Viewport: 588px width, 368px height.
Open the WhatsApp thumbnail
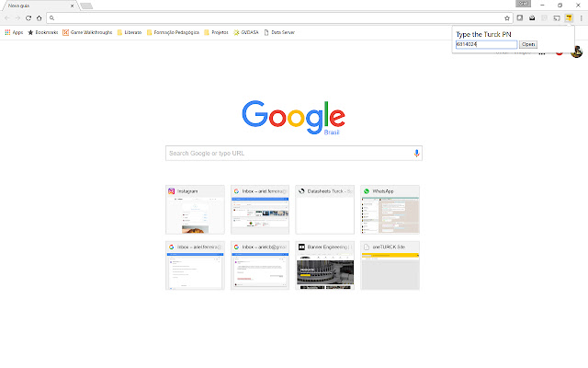390,210
